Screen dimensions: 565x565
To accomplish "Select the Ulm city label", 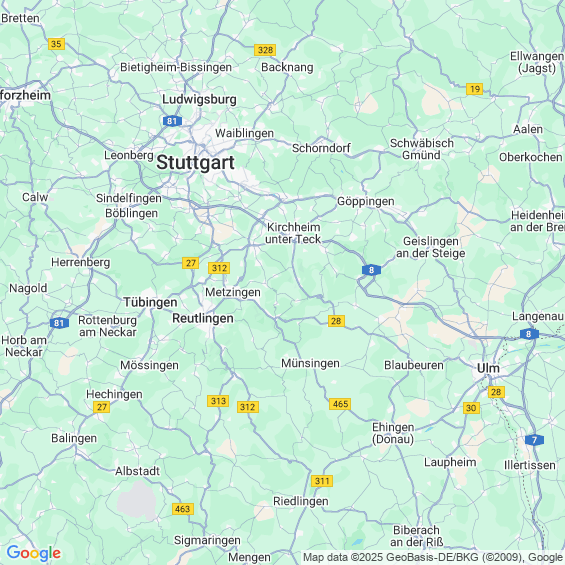I will coord(488,368).
